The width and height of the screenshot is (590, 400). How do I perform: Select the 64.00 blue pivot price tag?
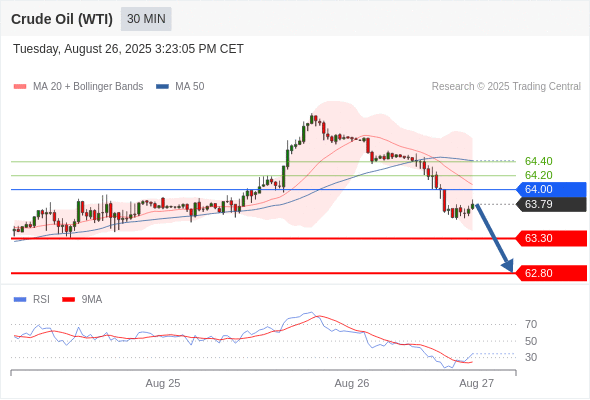point(551,189)
